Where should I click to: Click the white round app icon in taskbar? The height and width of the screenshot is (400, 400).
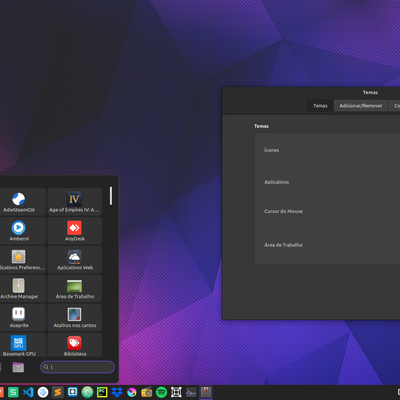coord(43,392)
